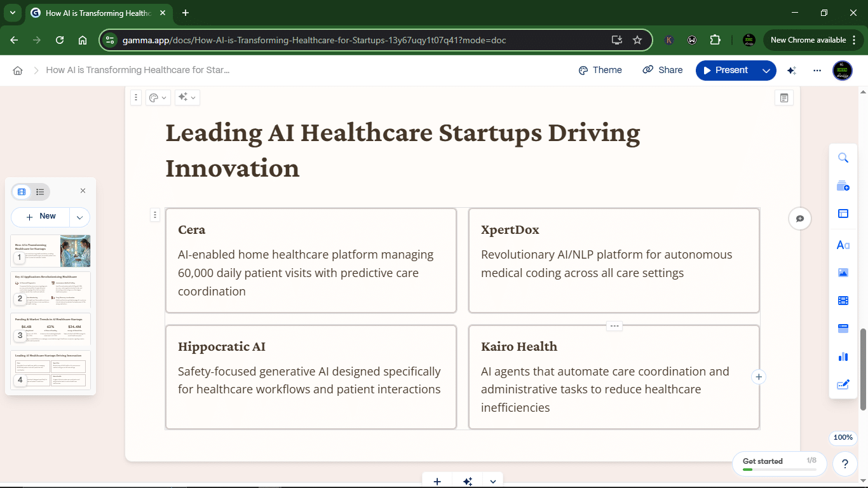Reload the page in Chrome
Viewport: 868px width, 488px height.
60,40
